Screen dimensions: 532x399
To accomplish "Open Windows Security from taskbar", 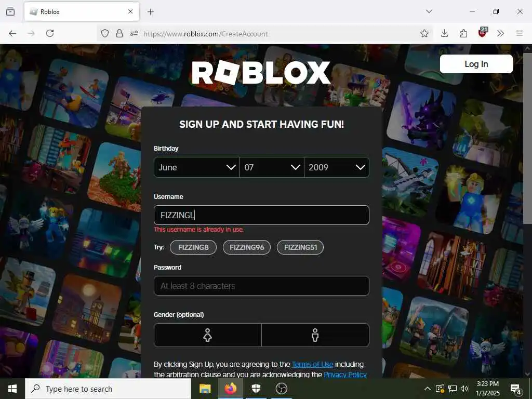I will [256, 389].
